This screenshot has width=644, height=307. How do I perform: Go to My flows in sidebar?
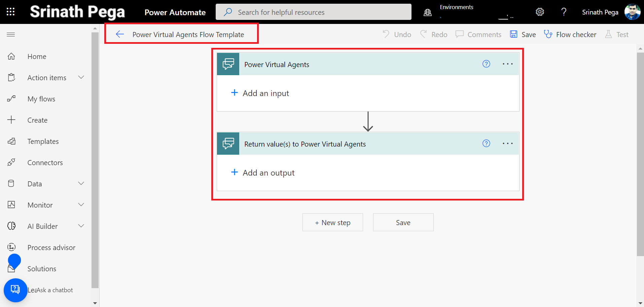(x=41, y=99)
